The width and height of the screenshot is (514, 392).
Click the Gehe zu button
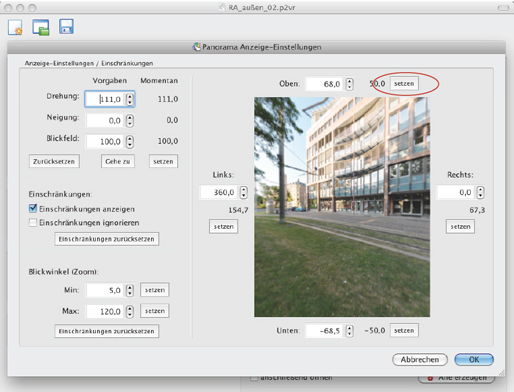pyautogui.click(x=118, y=161)
